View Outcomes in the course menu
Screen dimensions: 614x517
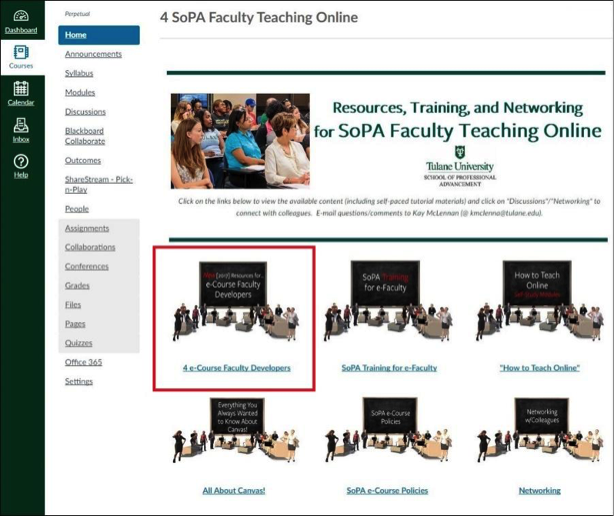pos(83,160)
